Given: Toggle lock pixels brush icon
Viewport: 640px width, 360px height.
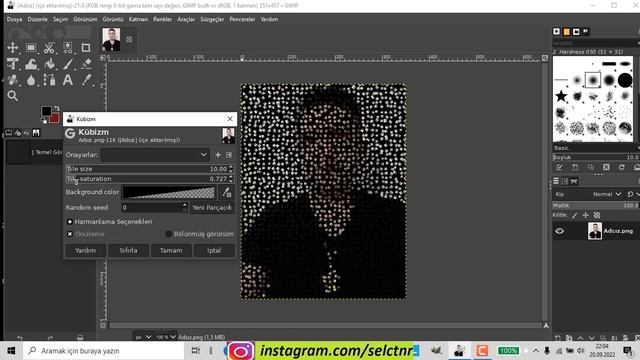Looking at the screenshot, I should pos(575,215).
